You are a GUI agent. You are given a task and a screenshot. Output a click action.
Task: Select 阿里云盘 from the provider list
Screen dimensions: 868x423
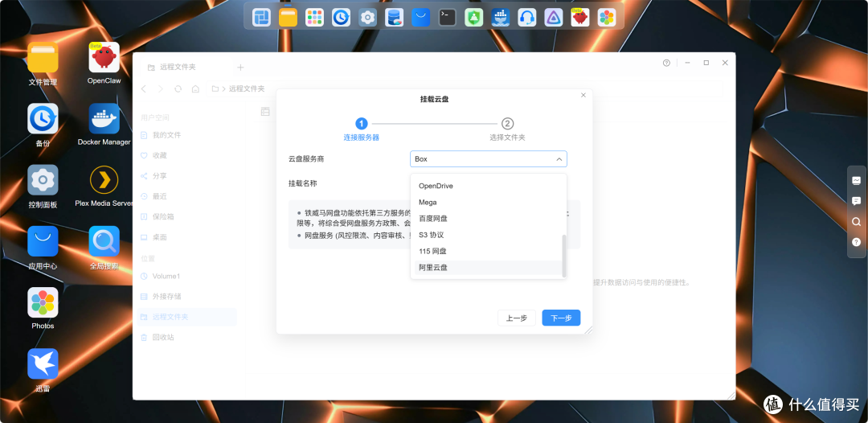[489, 268]
